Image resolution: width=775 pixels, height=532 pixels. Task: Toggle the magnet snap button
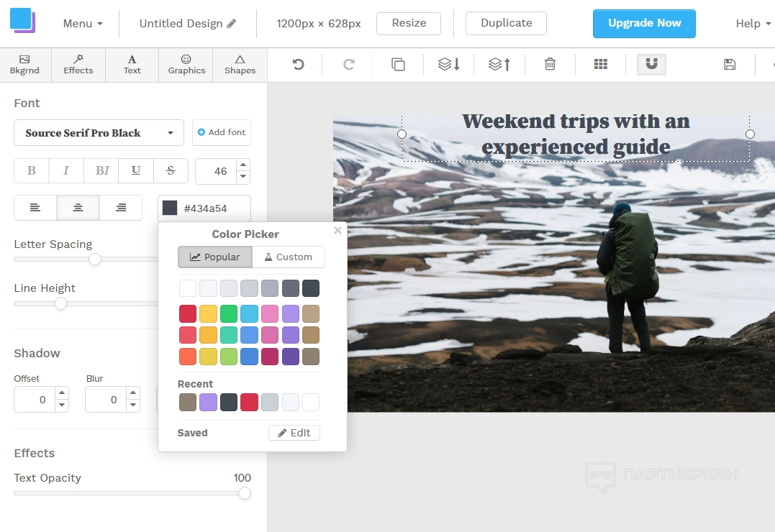coord(651,65)
